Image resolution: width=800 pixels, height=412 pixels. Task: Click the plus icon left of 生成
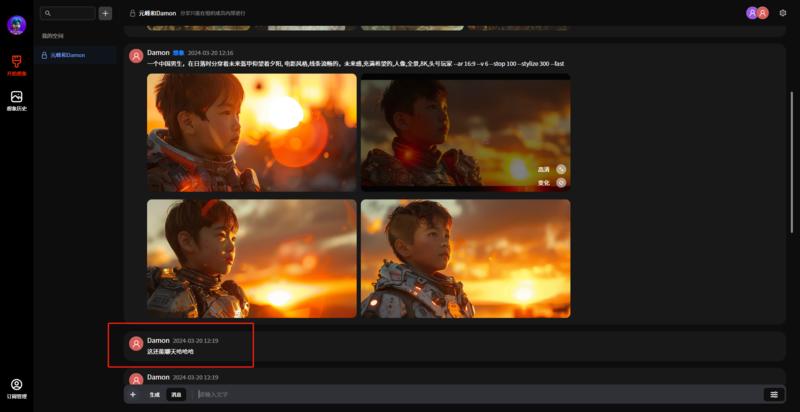click(133, 394)
